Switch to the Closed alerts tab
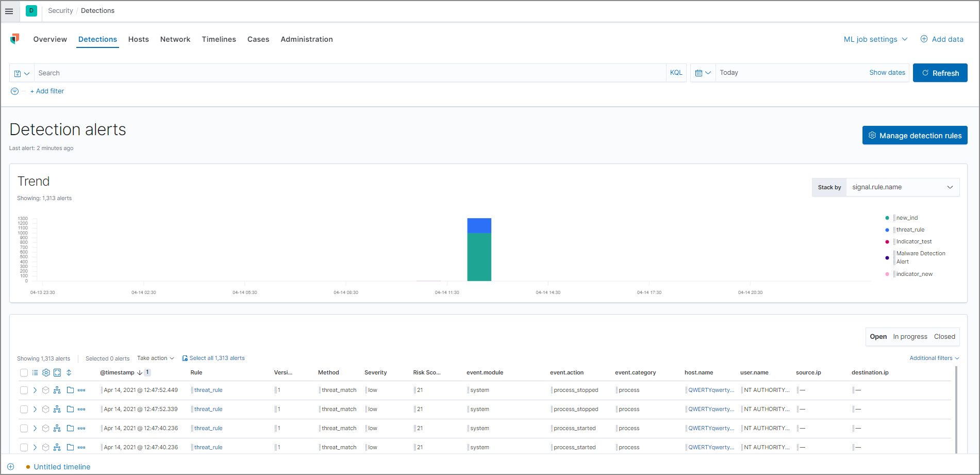980x475 pixels. tap(944, 336)
